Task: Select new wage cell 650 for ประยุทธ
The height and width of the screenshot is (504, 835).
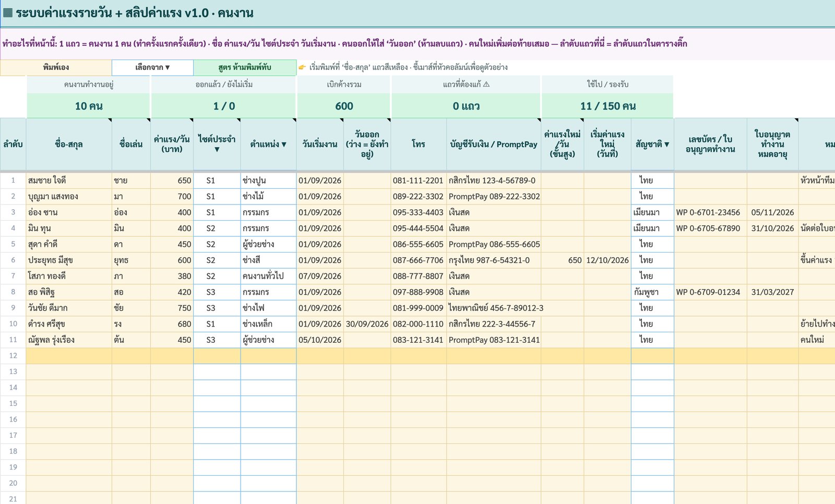Action: [x=563, y=260]
